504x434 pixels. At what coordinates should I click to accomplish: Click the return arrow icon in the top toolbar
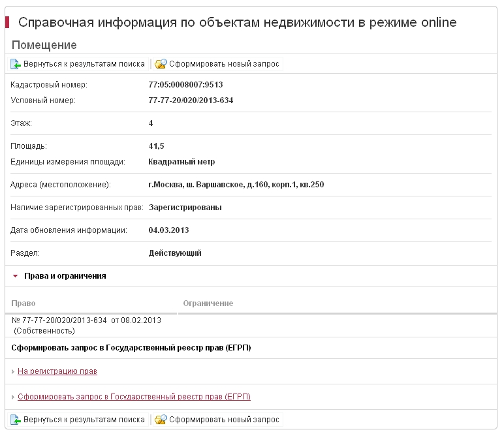pyautogui.click(x=16, y=64)
